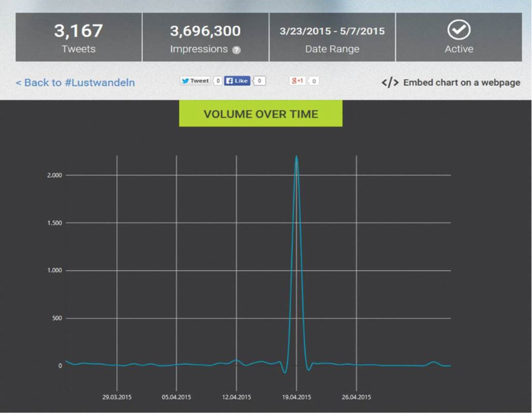Click the 19.04.2015 date axis label
Image resolution: width=532 pixels, height=414 pixels.
tap(296, 397)
